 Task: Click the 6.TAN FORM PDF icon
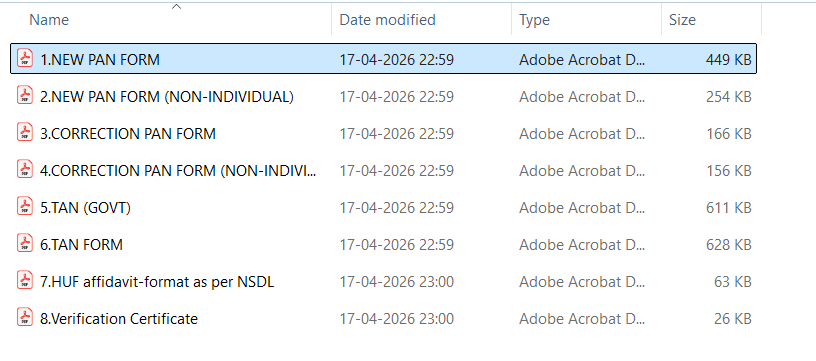click(25, 243)
